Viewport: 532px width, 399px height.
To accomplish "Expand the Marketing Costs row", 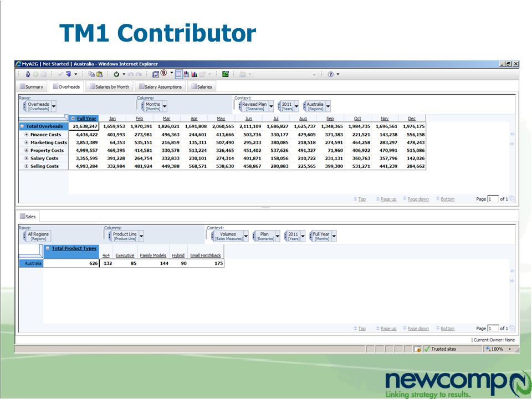I will [x=27, y=142].
